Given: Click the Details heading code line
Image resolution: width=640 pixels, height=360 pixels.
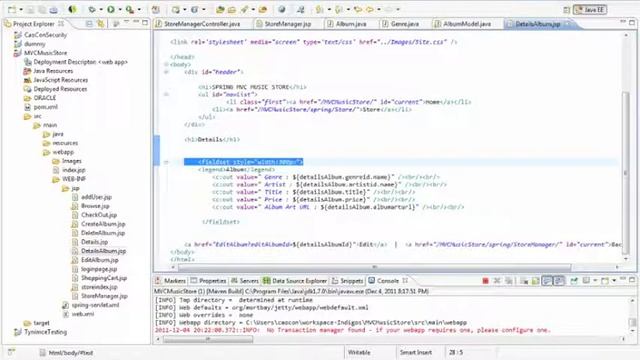Looking at the screenshot, I should pyautogui.click(x=212, y=140).
